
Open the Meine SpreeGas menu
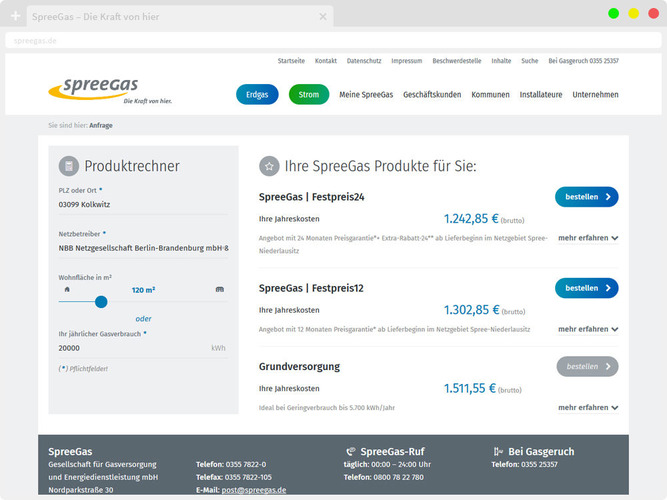point(365,95)
